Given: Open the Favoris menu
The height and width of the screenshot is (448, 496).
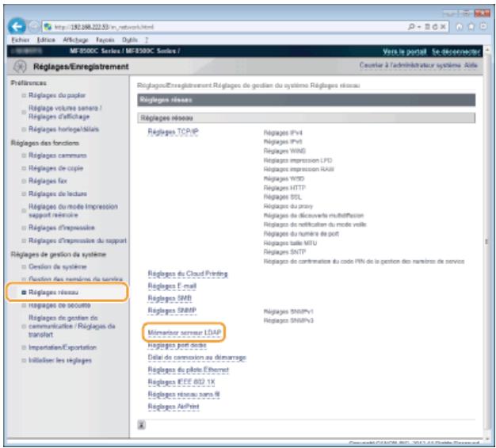Looking at the screenshot, I should click(x=105, y=40).
